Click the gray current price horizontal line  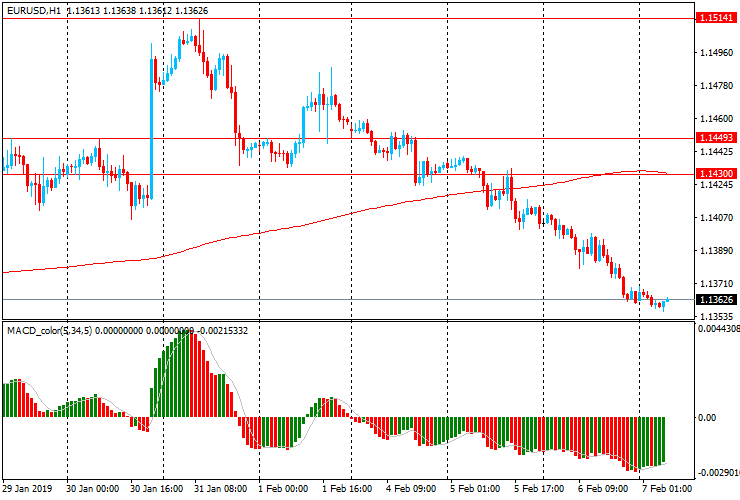[x=349, y=299]
